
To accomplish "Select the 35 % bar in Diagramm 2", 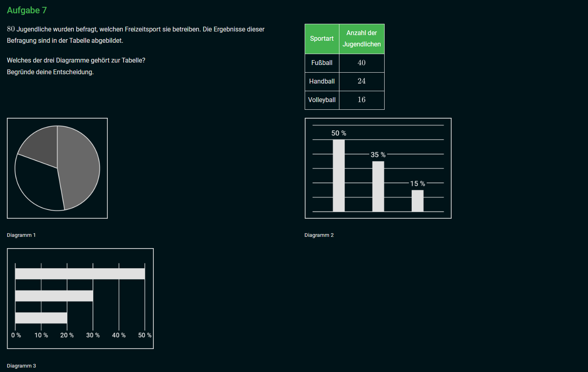I will (378, 186).
